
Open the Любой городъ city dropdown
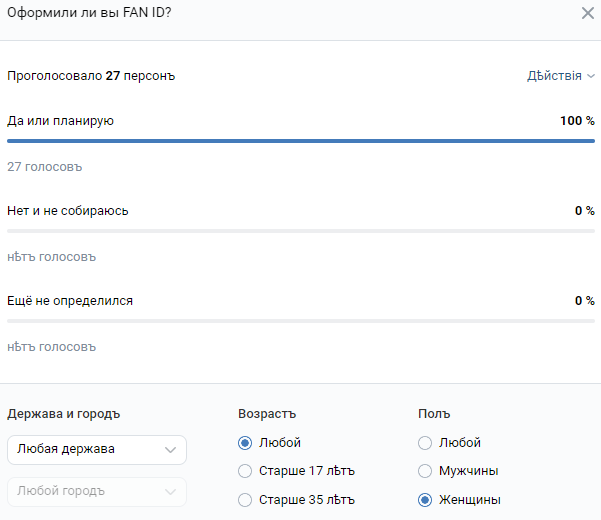96,491
